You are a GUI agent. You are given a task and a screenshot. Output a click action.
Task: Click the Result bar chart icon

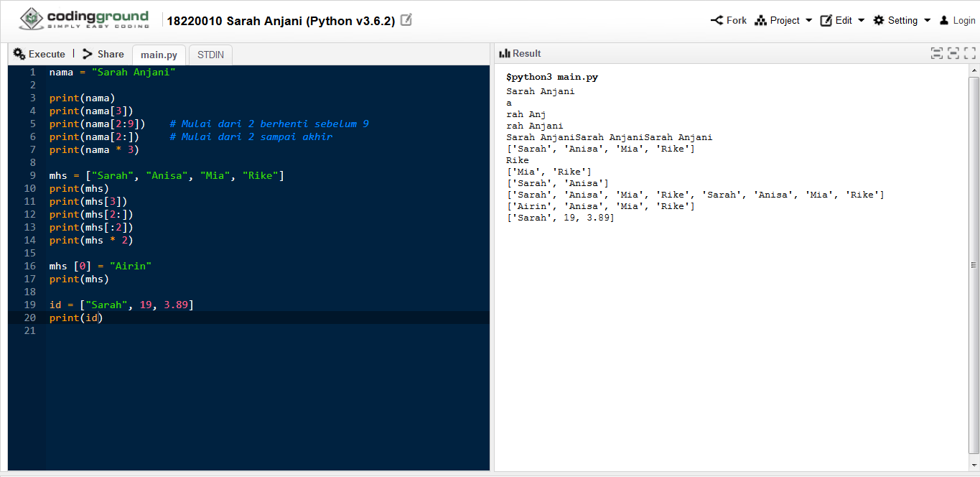pos(504,53)
